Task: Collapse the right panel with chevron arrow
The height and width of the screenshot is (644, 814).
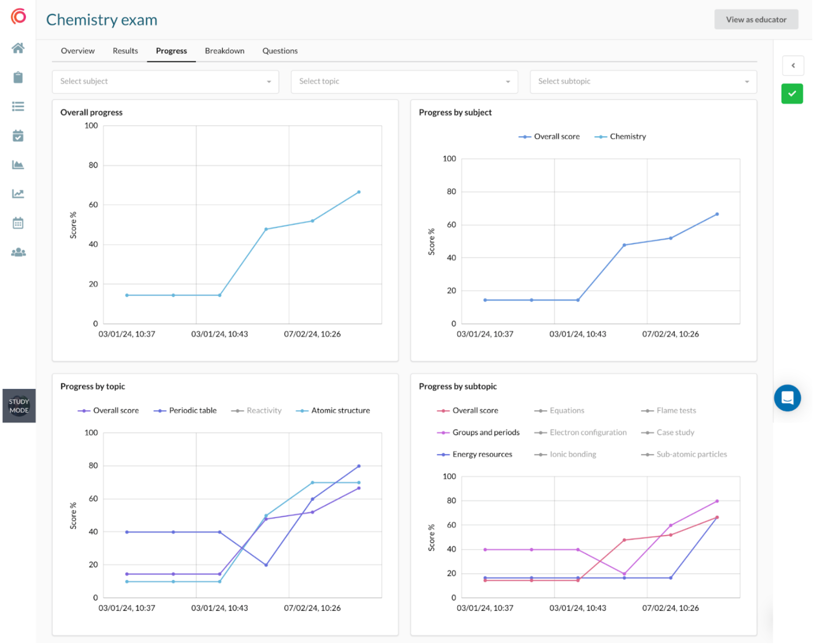Action: [792, 66]
